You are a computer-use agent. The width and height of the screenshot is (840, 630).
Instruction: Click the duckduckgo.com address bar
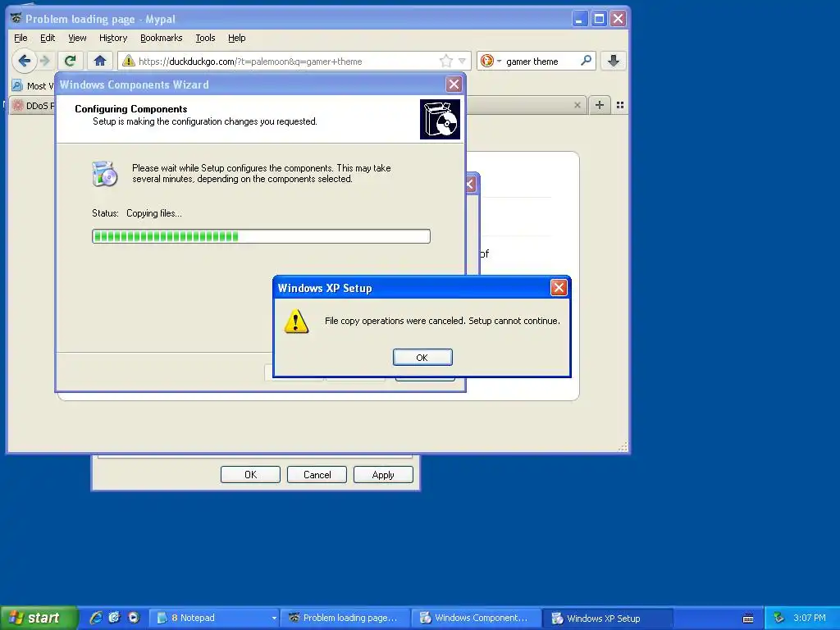coord(294,61)
